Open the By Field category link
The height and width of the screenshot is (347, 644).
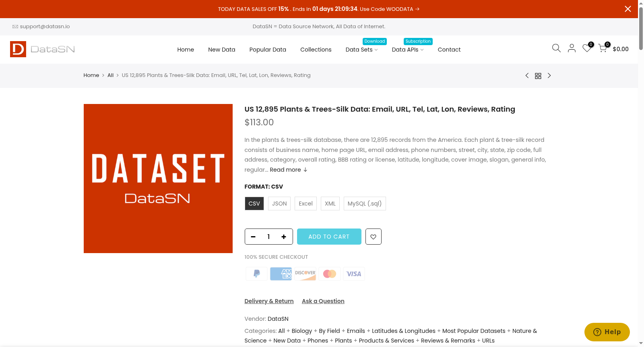tap(329, 331)
